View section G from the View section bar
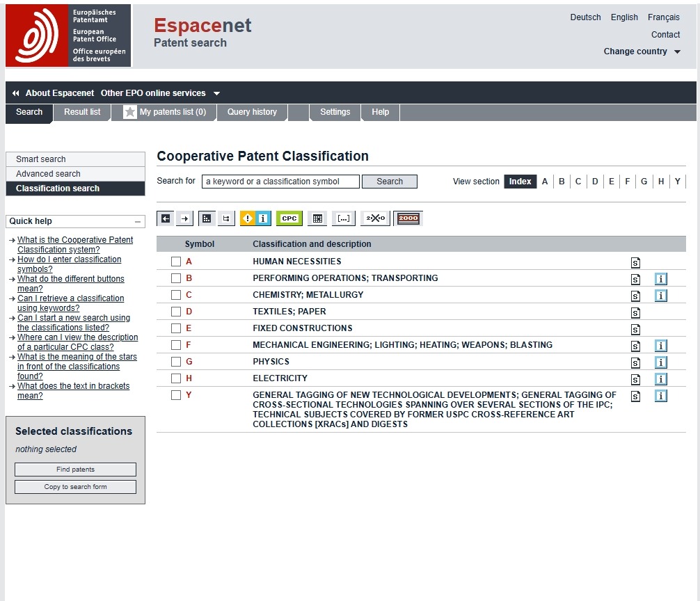The width and height of the screenshot is (700, 601). [x=644, y=182]
